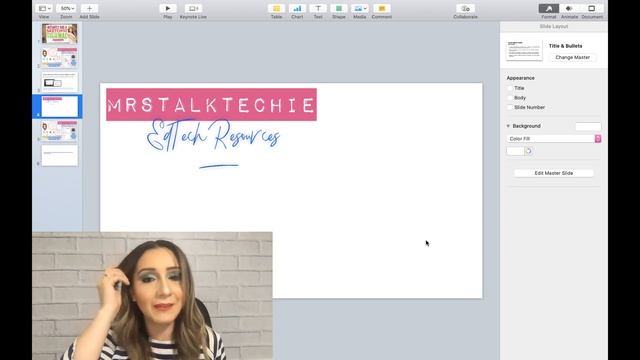Select the fifth slide thumbnail
The image size is (640, 360).
(x=59, y=131)
